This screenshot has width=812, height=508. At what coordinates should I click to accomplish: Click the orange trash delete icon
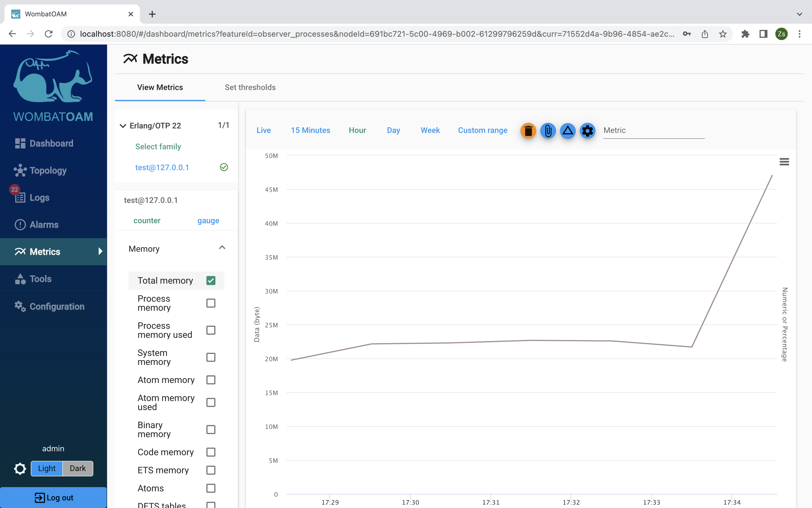coord(528,130)
